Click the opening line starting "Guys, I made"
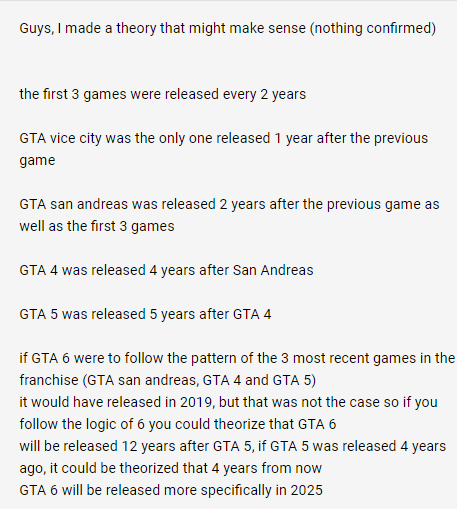This screenshot has width=457, height=509. click(x=228, y=28)
